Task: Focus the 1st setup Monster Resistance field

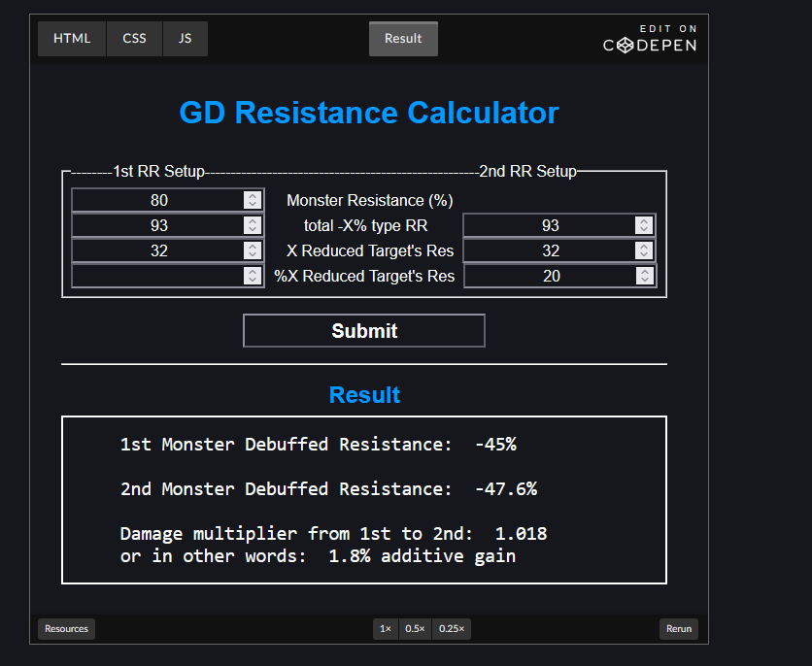Action: (168, 200)
